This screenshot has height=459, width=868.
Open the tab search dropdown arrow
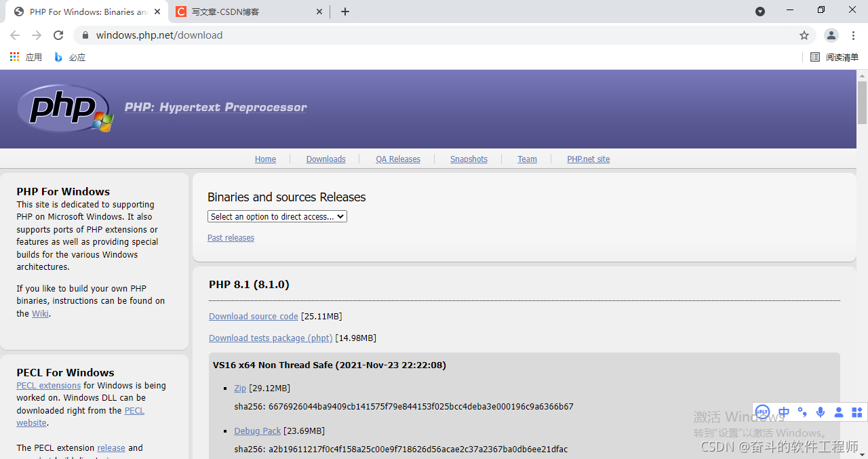pos(760,12)
